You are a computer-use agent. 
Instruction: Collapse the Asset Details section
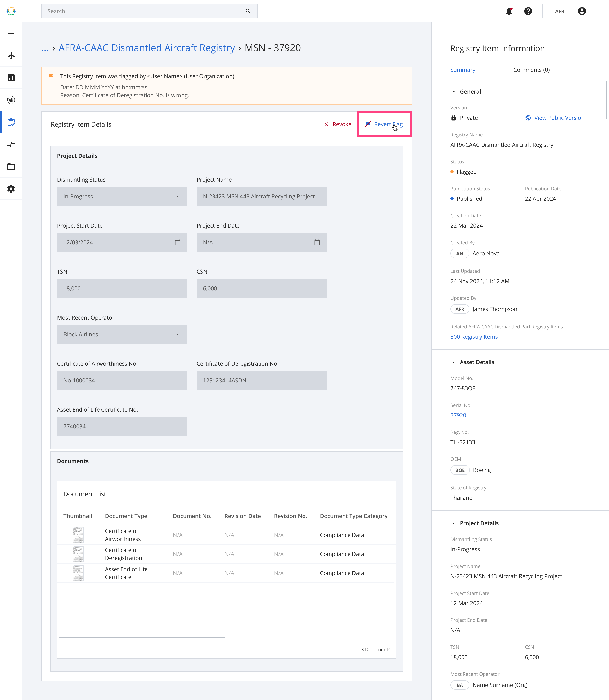click(453, 362)
